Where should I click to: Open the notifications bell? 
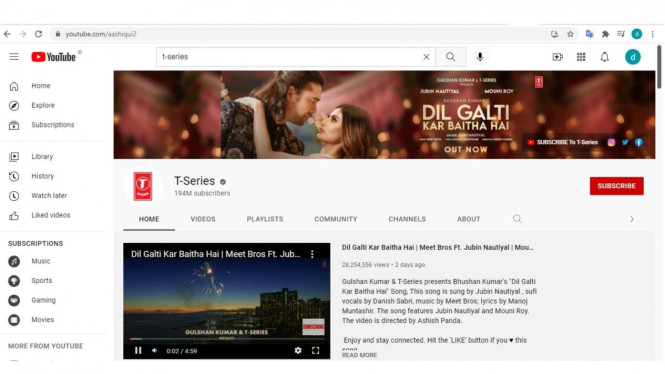[604, 57]
